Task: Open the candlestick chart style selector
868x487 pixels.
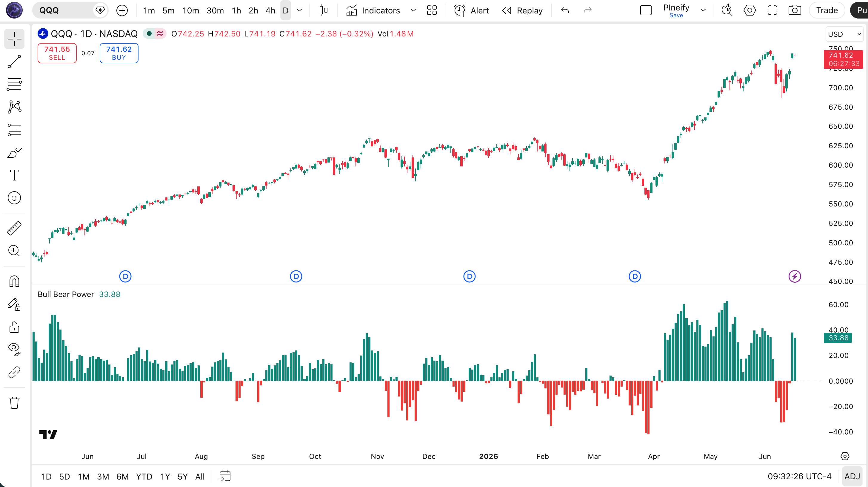Action: click(324, 10)
